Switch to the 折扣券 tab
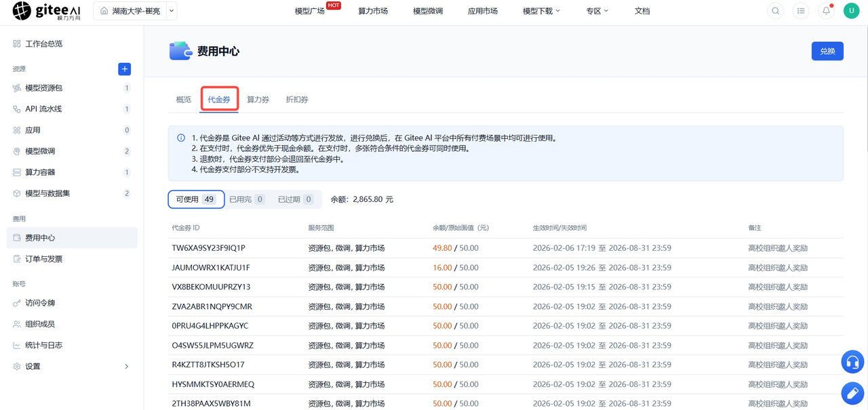 pyautogui.click(x=297, y=100)
